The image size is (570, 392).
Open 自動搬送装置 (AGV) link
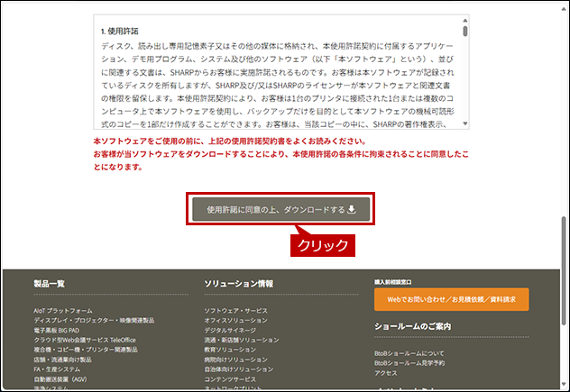[60, 379]
